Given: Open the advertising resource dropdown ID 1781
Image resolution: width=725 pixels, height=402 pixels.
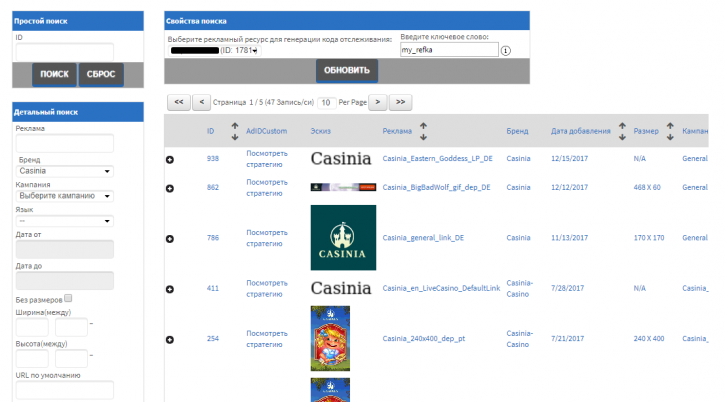Looking at the screenshot, I should (214, 50).
